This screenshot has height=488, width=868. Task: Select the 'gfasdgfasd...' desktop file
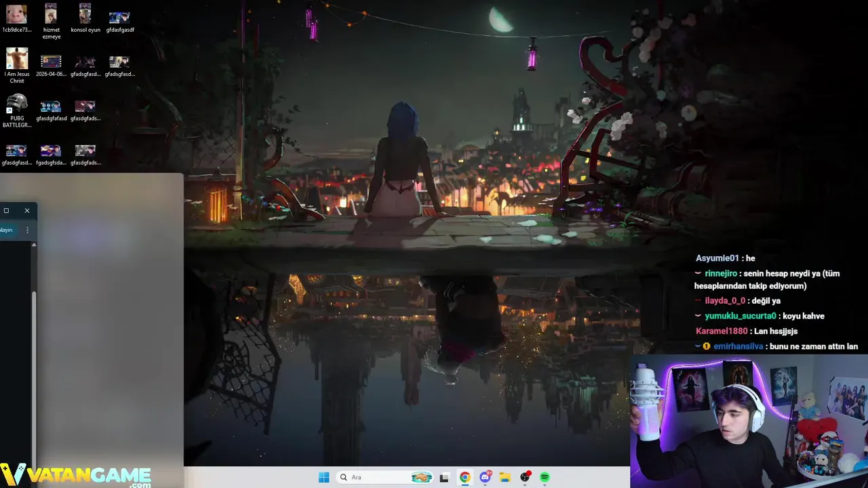(16, 155)
